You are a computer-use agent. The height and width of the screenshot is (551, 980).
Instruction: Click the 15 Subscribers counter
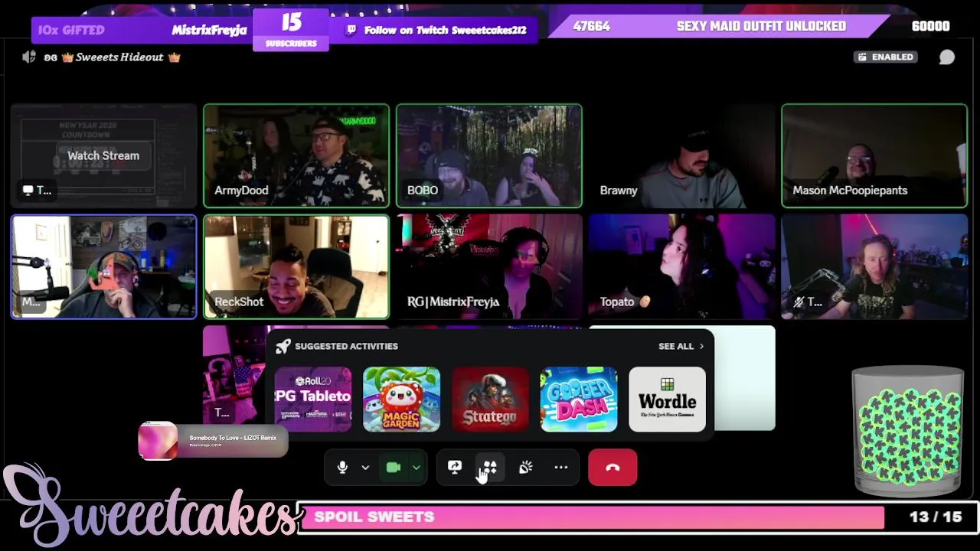[x=291, y=30]
